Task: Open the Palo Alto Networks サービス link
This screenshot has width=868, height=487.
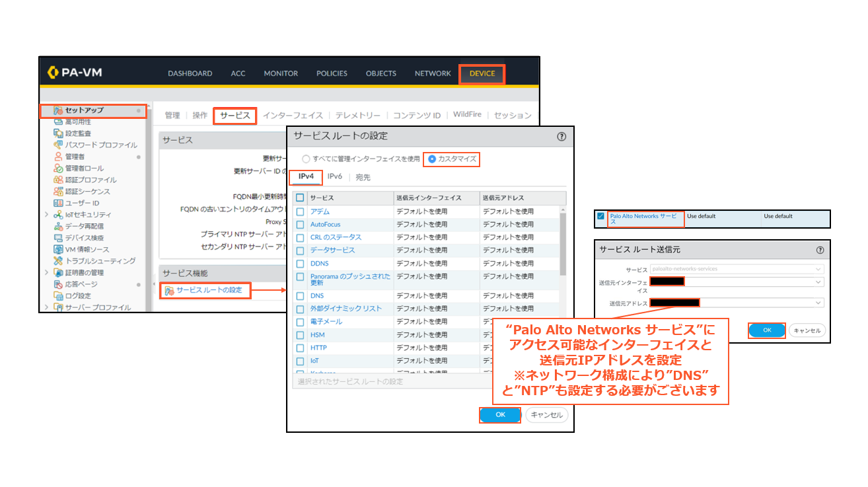Action: (x=645, y=219)
